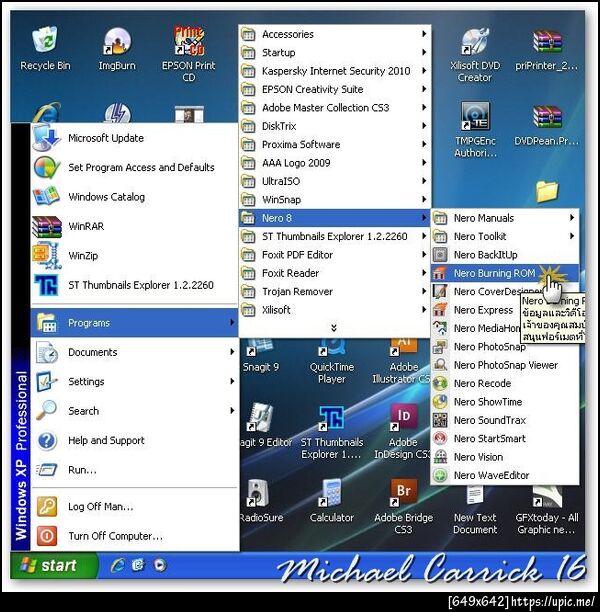
Task: Expand the Accessories submenu arrow
Action: pos(424,34)
